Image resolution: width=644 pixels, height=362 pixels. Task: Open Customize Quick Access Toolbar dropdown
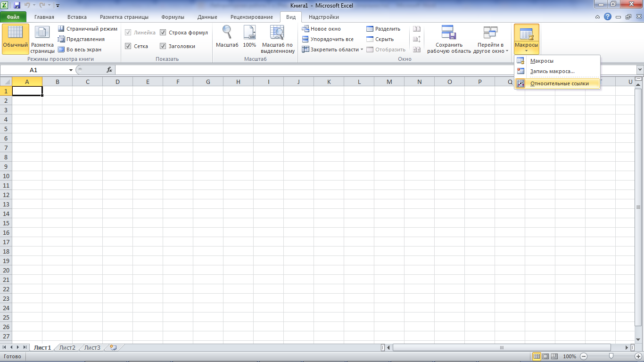click(x=58, y=6)
